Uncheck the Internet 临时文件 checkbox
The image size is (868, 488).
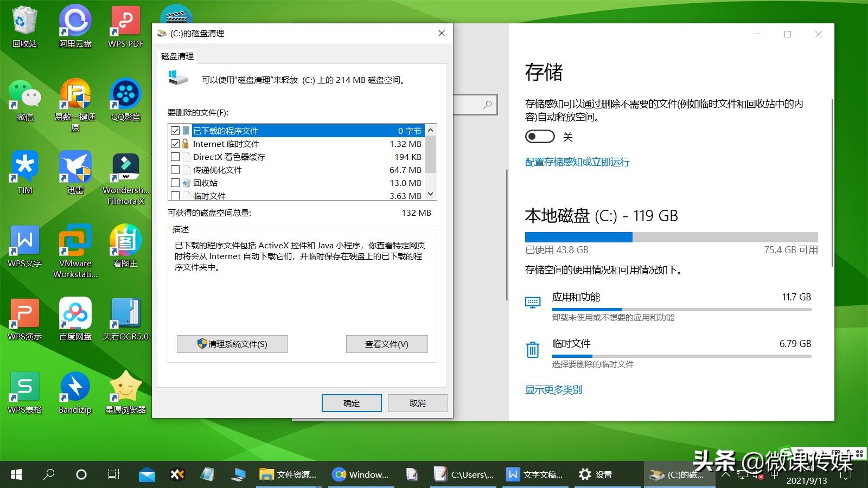click(x=175, y=144)
